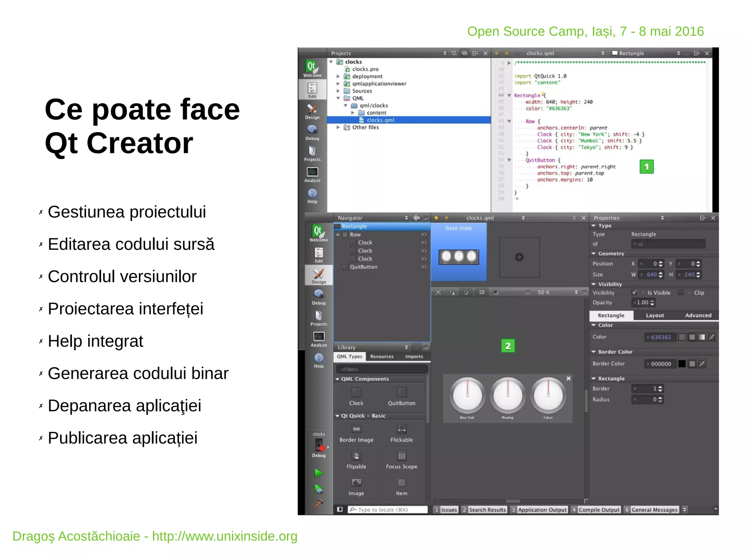The image size is (747, 560).
Task: Switch to Edit mode in top sidebar
Action: (x=312, y=90)
